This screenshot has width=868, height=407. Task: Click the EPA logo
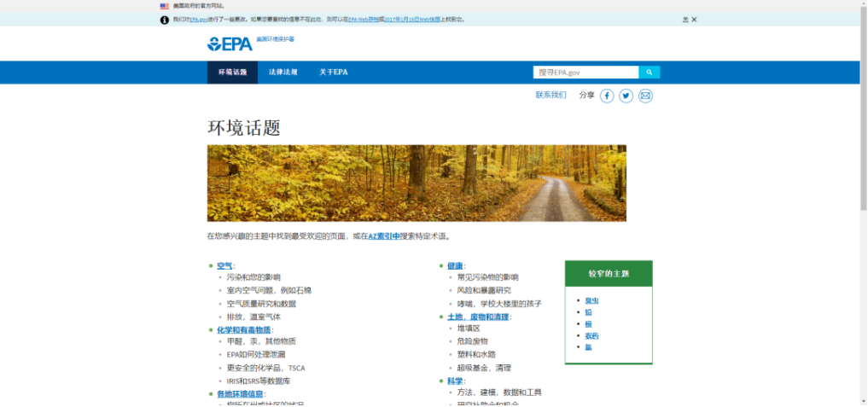click(x=230, y=44)
